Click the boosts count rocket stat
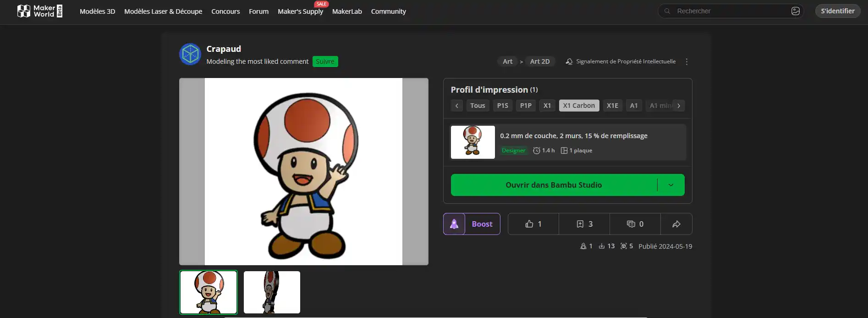 [586, 246]
